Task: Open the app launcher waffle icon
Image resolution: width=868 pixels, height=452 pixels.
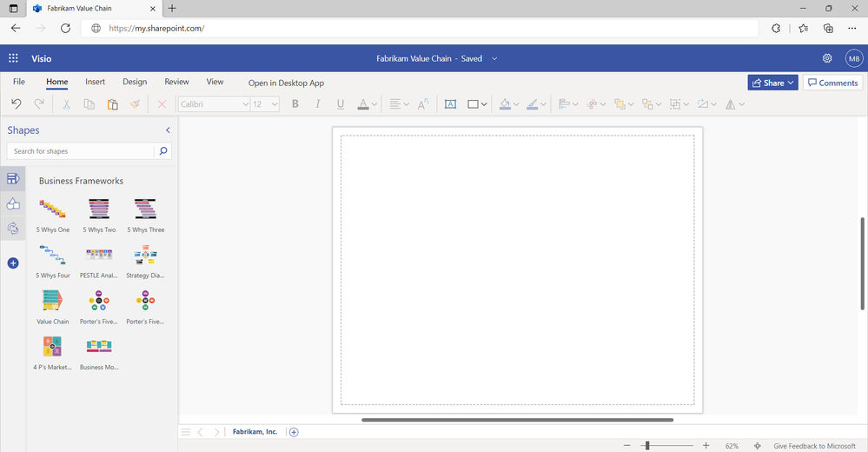Action: point(13,58)
